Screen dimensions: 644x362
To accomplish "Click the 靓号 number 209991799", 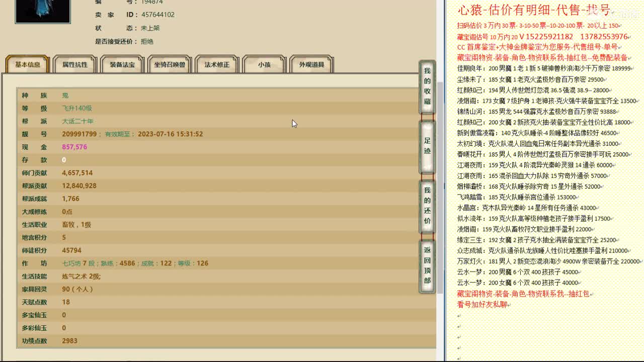I will (79, 134).
